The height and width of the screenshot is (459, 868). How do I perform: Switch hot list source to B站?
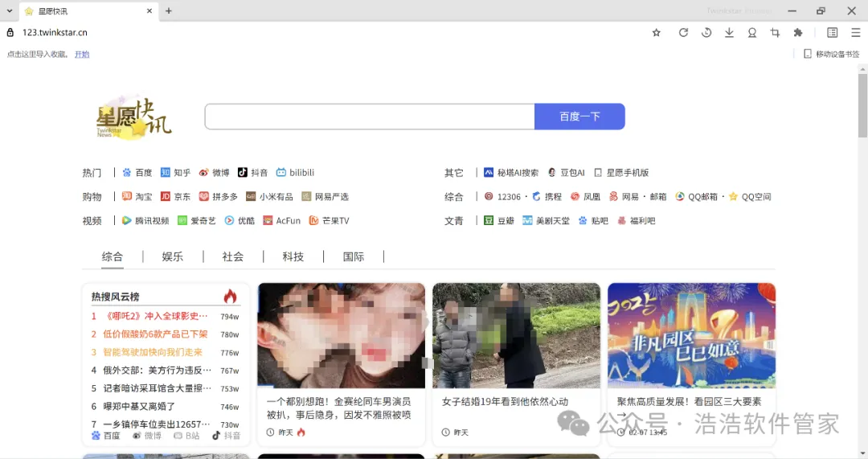(186, 436)
